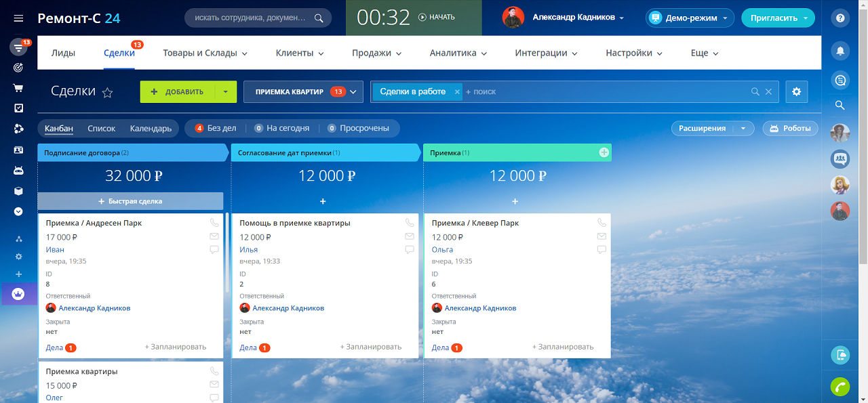868x403 pixels.
Task: Switch to Список view
Action: pos(102,128)
